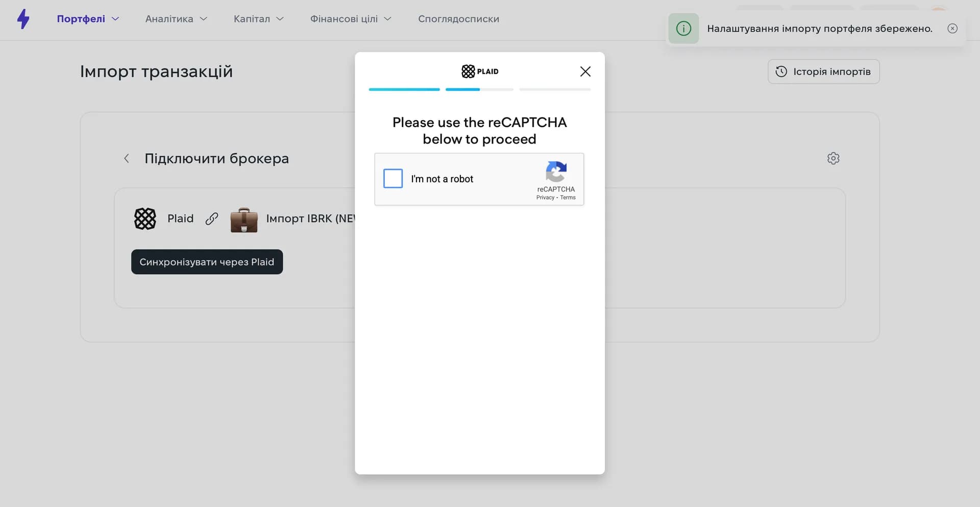Open Історія імпортів

tap(823, 71)
